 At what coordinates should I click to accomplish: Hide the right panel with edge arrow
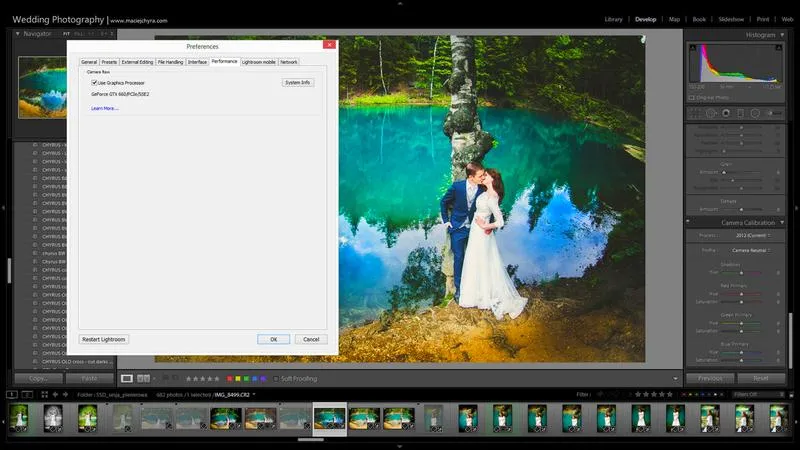796,208
